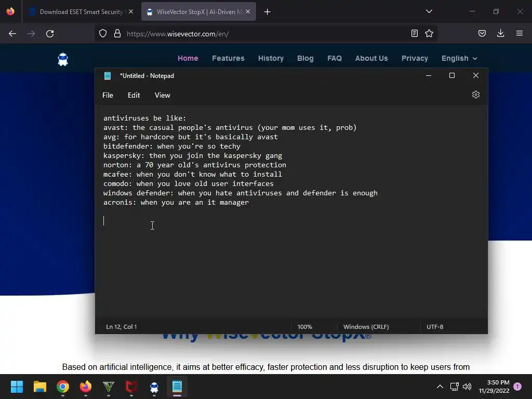Open Features page link
This screenshot has width=532, height=399.
[x=229, y=58]
